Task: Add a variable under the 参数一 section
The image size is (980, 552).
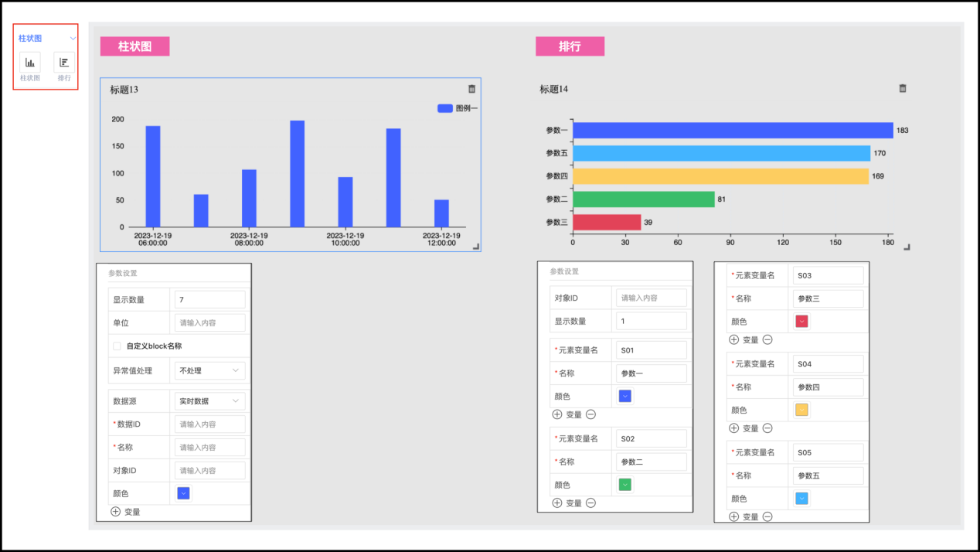Action: pos(557,415)
